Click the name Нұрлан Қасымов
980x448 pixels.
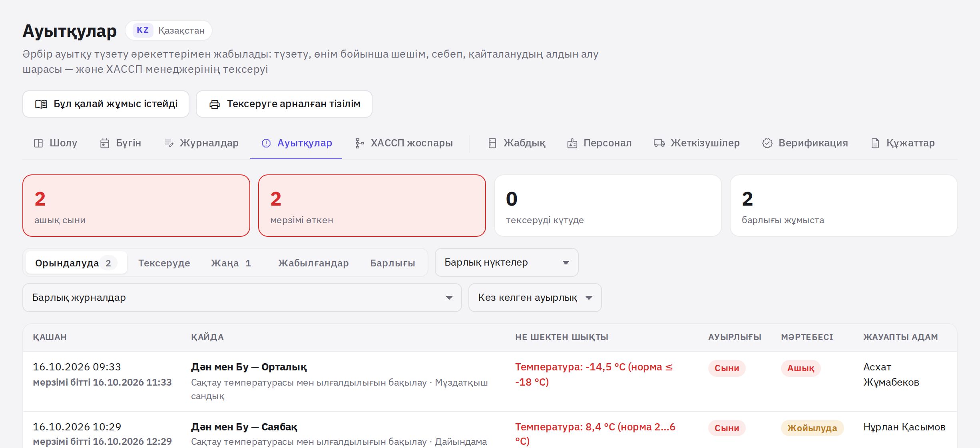(904, 427)
